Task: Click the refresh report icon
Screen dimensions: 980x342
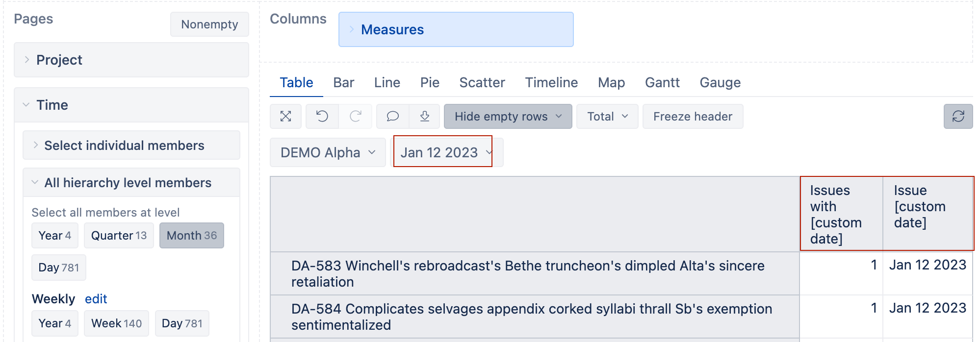Action: click(958, 116)
